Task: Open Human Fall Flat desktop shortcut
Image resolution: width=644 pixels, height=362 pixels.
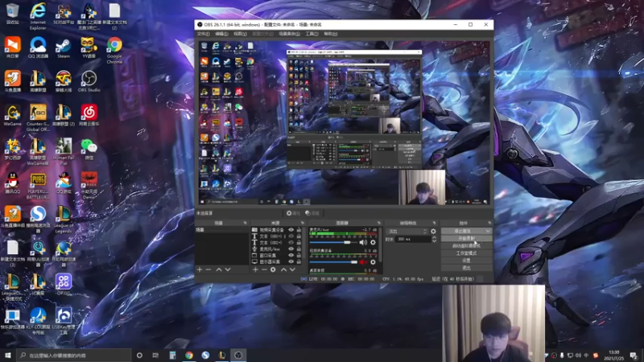Action: [64, 151]
